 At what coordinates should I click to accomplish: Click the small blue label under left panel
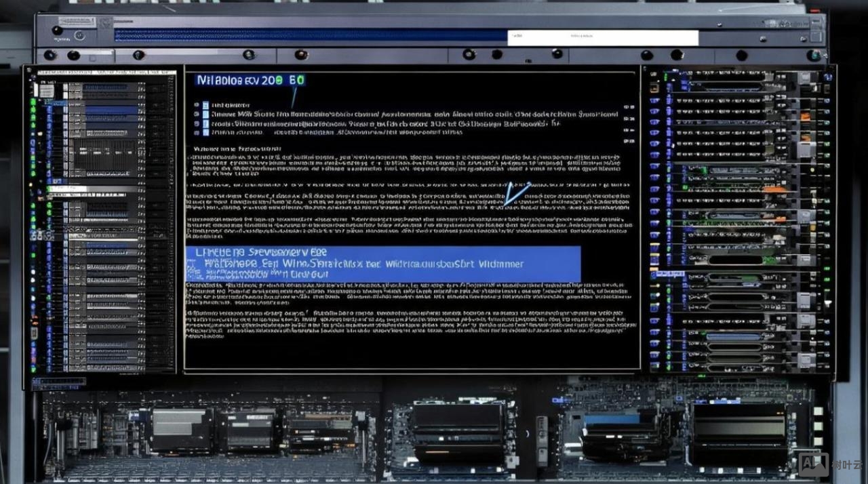[x=58, y=382]
